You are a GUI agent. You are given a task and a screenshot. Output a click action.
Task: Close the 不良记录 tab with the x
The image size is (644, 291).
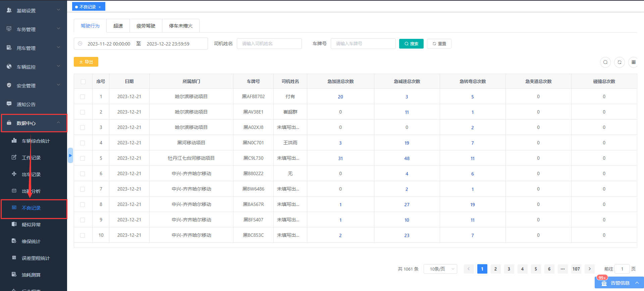[x=100, y=7]
